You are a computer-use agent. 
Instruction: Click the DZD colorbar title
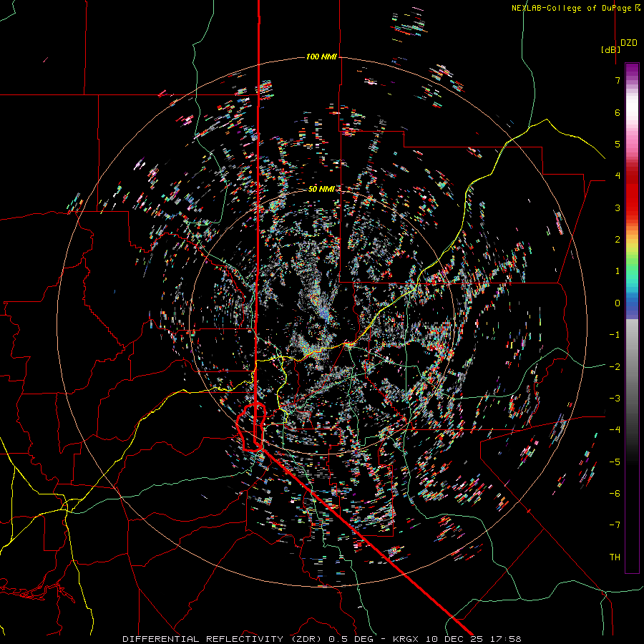click(x=629, y=43)
